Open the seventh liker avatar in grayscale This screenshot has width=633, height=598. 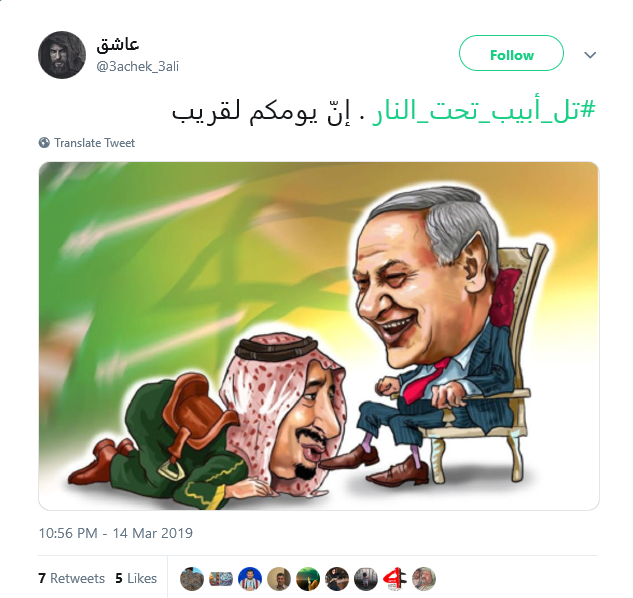366,579
